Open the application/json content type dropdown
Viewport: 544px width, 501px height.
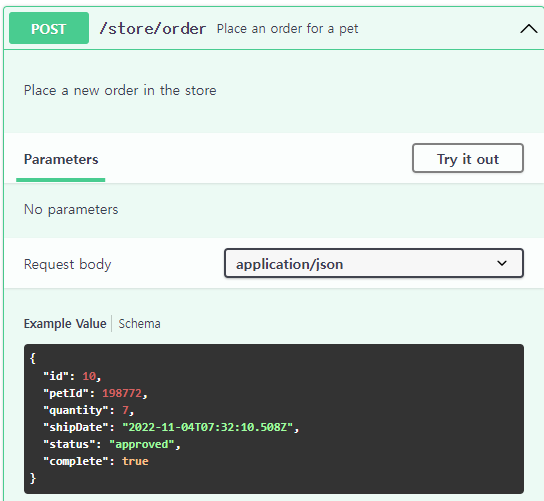[374, 263]
